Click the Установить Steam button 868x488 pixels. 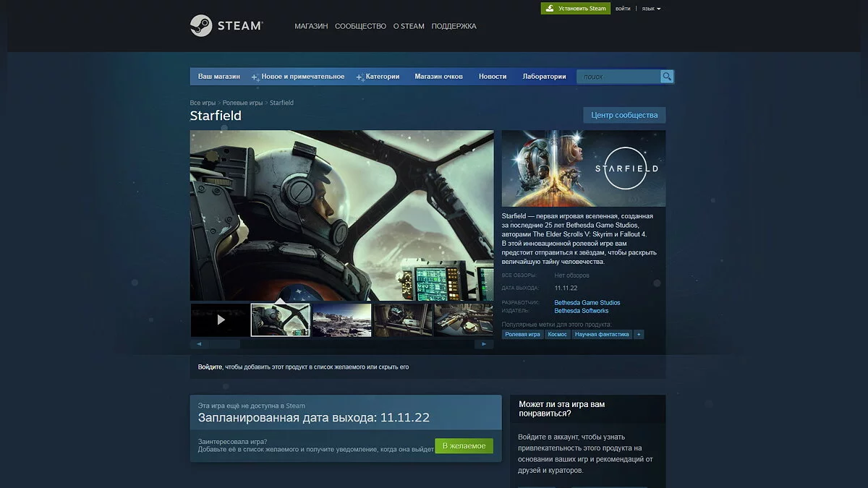click(576, 9)
